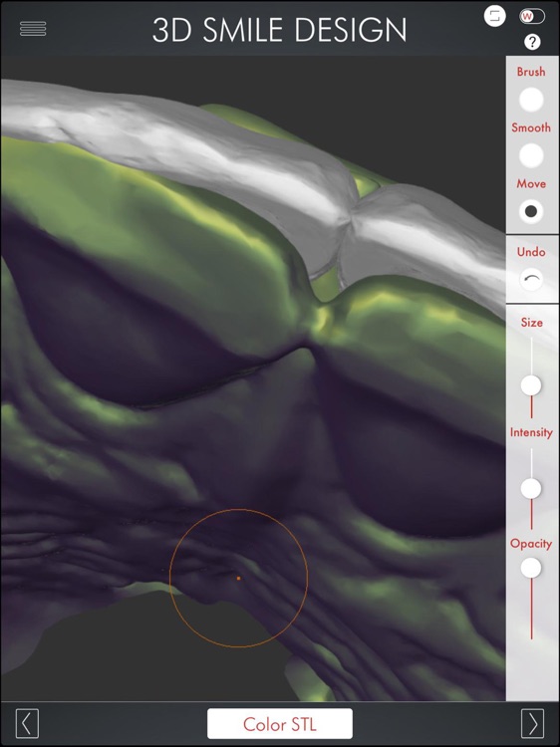Go to previous step with left arrow

pyautogui.click(x=27, y=724)
